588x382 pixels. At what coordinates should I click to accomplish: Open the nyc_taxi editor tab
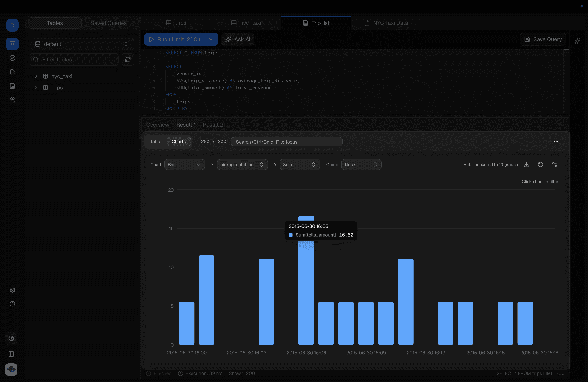246,23
